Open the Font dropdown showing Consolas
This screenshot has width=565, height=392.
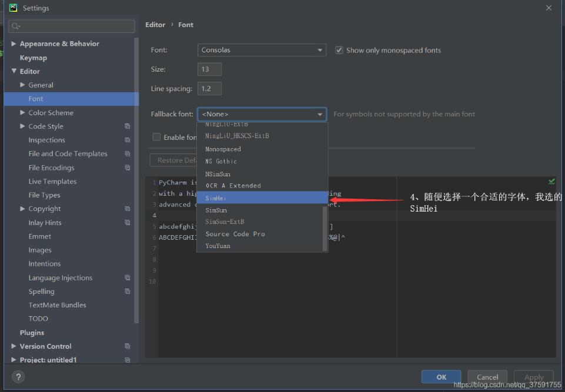pyautogui.click(x=262, y=51)
